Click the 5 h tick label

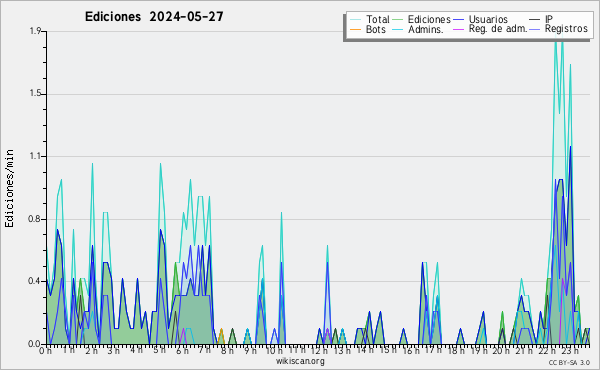click(159, 350)
